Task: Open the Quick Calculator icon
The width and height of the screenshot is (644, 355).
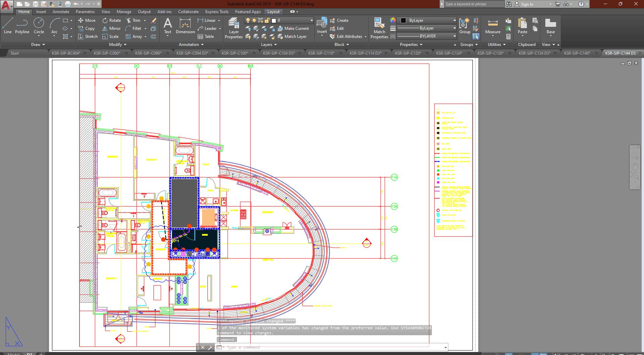Action: (508, 37)
